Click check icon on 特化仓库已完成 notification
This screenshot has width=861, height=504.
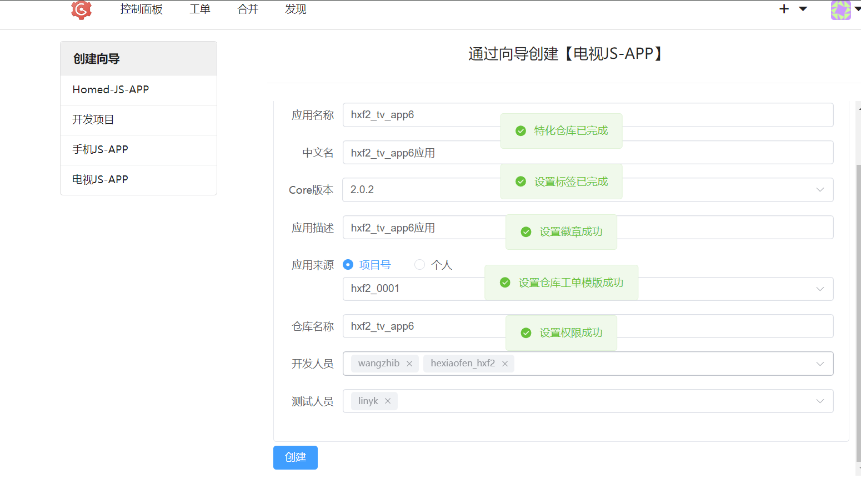tap(520, 131)
